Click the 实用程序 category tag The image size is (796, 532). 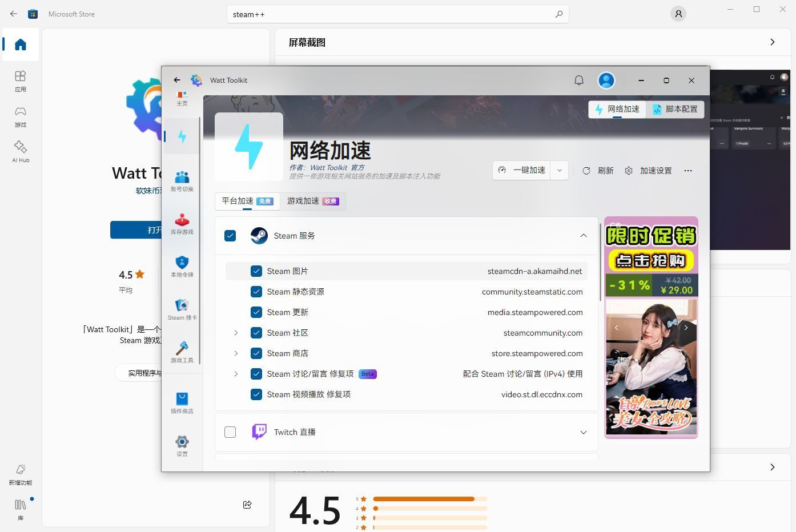(x=139, y=373)
